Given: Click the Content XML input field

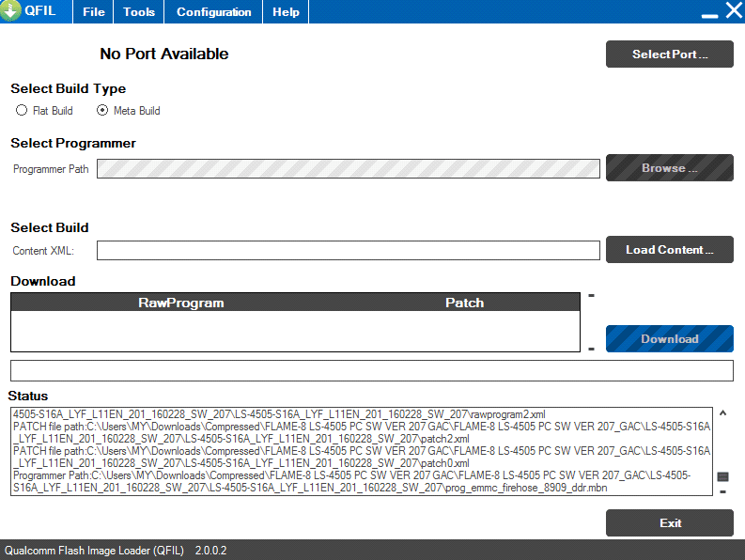Looking at the screenshot, I should coord(349,251).
